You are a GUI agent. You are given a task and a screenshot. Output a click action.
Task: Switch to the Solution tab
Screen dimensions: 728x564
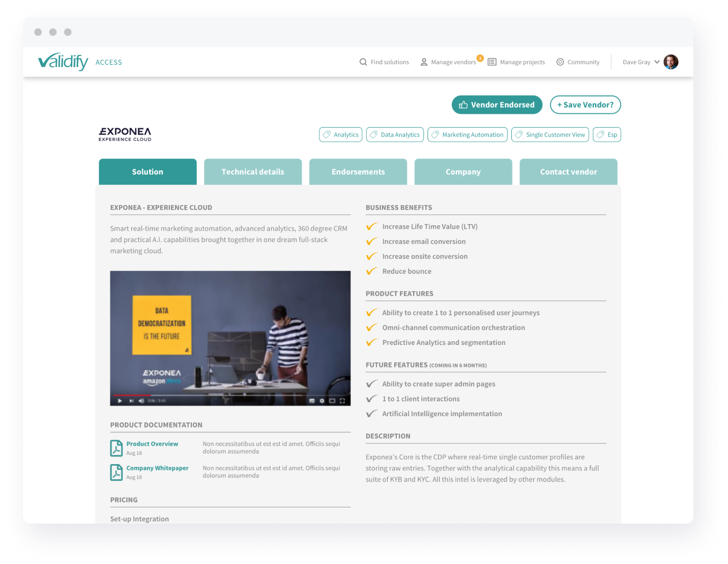point(148,172)
